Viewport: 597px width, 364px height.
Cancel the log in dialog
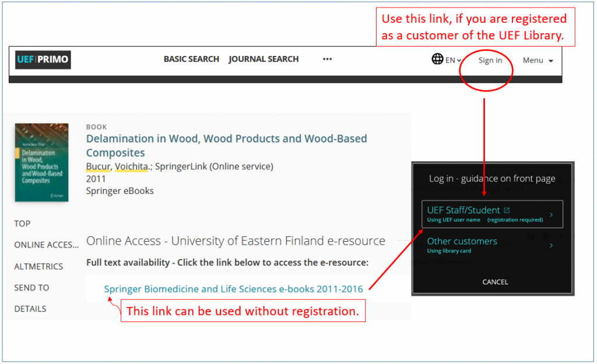495,282
